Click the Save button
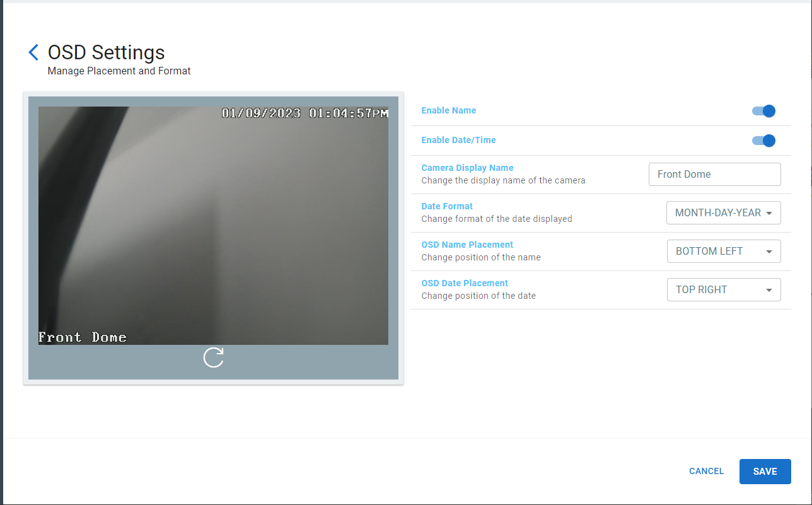 click(765, 472)
